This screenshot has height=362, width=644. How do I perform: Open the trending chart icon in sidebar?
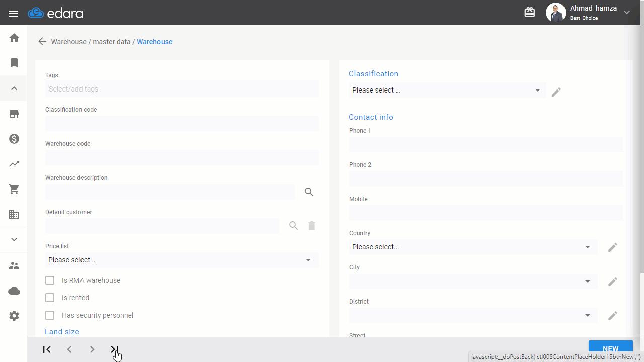14,164
